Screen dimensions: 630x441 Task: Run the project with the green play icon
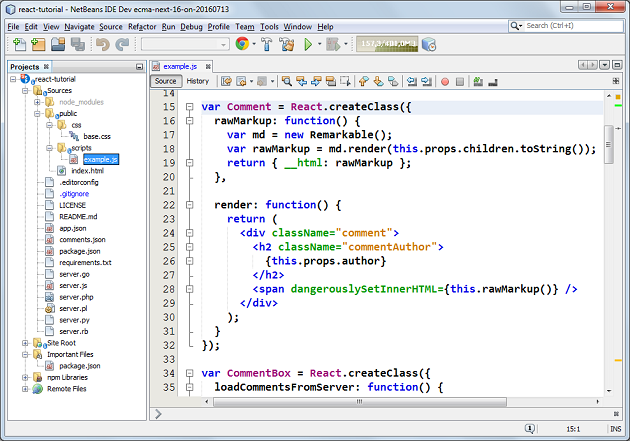pos(309,44)
